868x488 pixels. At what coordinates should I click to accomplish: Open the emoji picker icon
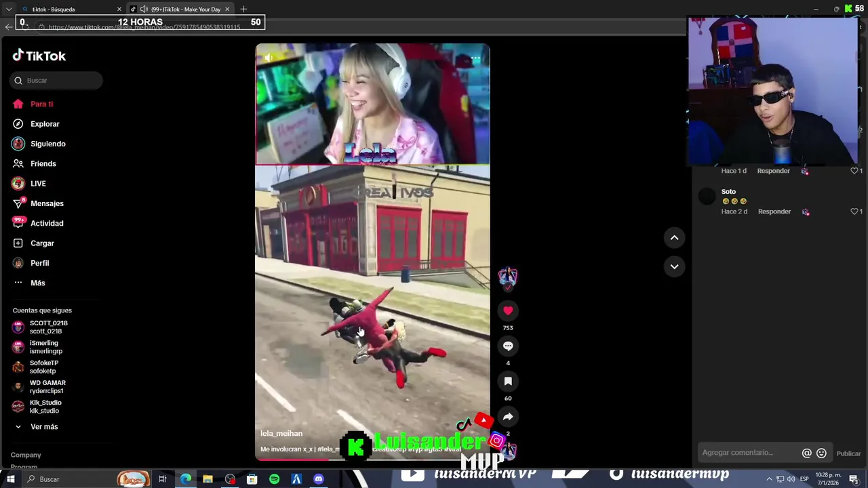(x=821, y=453)
